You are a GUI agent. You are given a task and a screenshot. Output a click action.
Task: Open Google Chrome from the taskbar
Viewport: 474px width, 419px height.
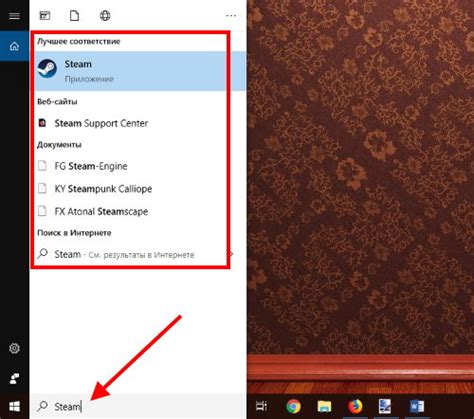point(293,406)
